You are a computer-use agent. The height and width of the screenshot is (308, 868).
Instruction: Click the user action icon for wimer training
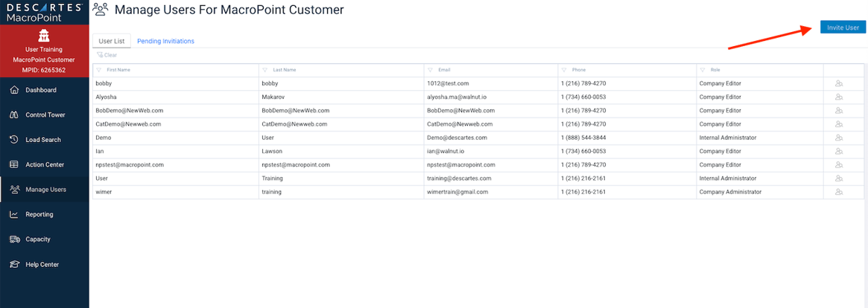click(839, 192)
